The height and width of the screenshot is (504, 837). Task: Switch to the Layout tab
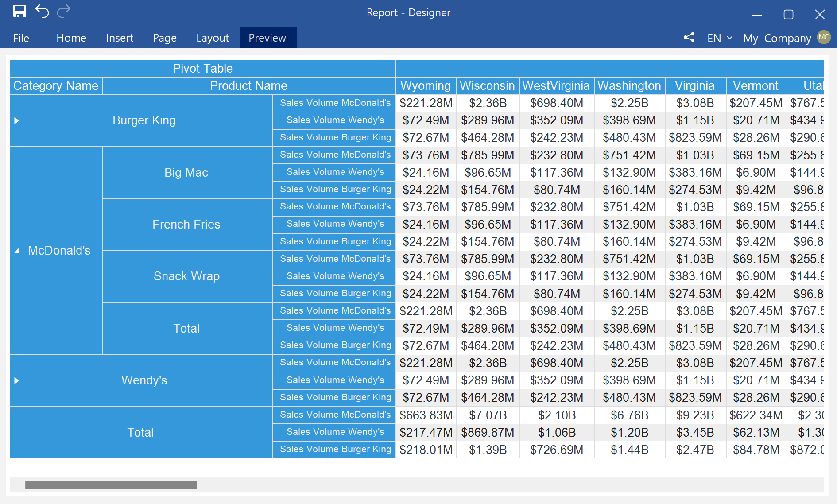pos(213,38)
